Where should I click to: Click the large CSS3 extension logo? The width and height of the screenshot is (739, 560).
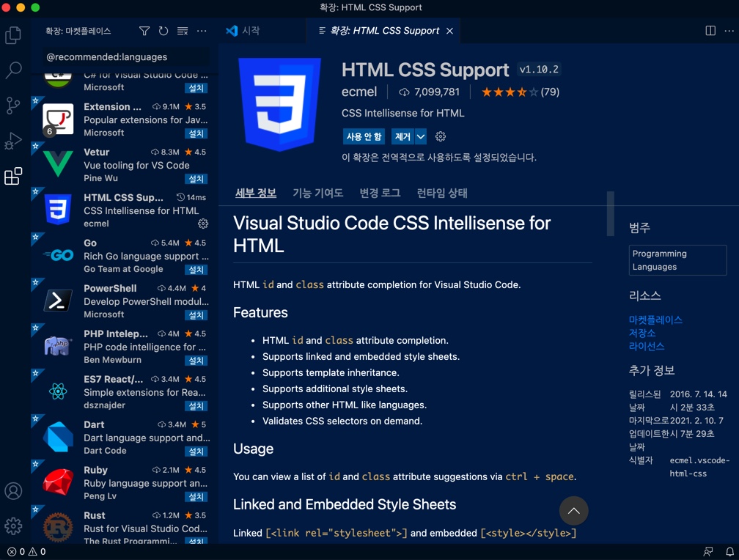pyautogui.click(x=279, y=104)
